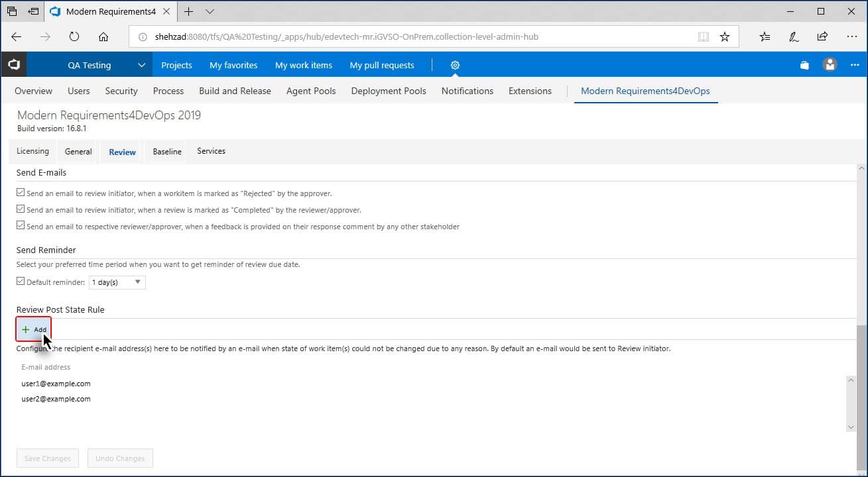Switch to Notifications tab
The width and height of the screenshot is (868, 477).
point(467,91)
